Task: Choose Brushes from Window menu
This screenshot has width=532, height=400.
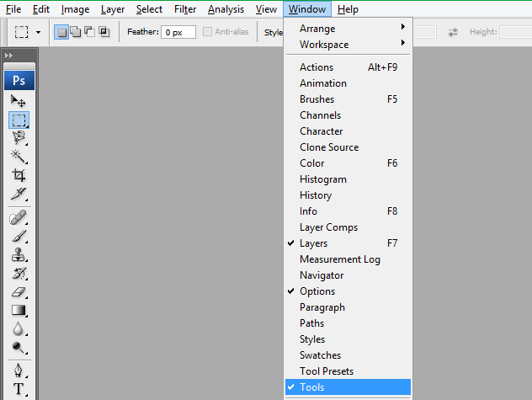Action: 348,99
